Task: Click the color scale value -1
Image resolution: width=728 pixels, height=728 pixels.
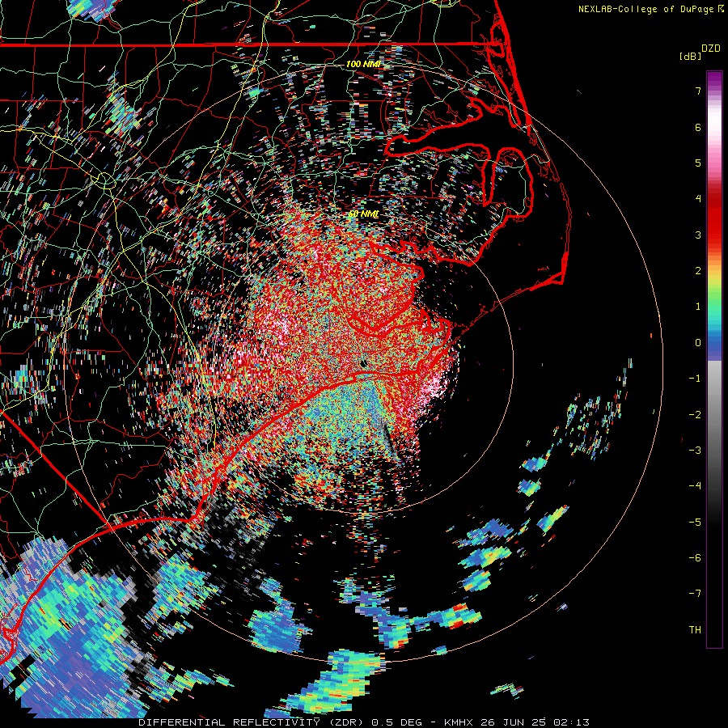Action: tap(695, 379)
